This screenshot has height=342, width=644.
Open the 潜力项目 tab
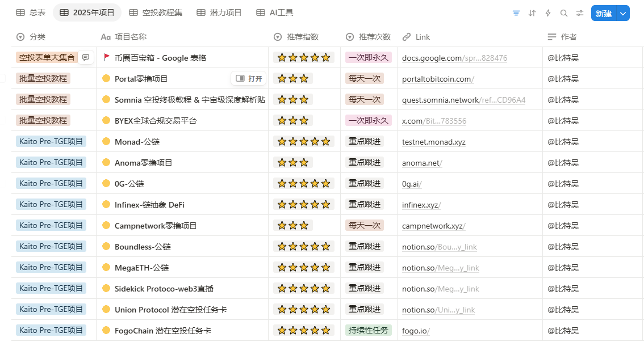pos(219,12)
